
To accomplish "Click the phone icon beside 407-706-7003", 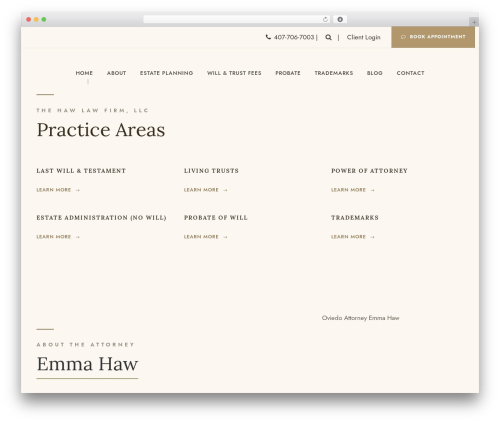I will 268,37.
